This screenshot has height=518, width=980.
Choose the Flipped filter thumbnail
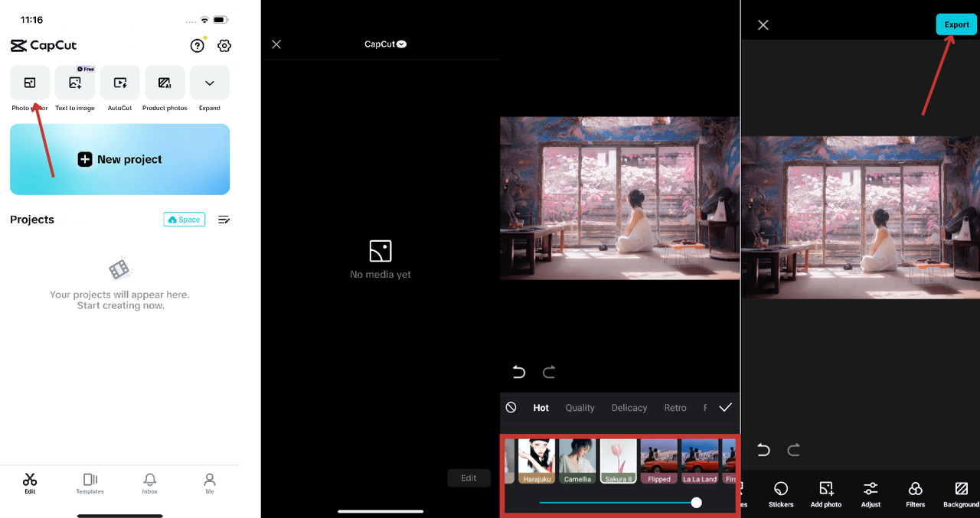659,461
